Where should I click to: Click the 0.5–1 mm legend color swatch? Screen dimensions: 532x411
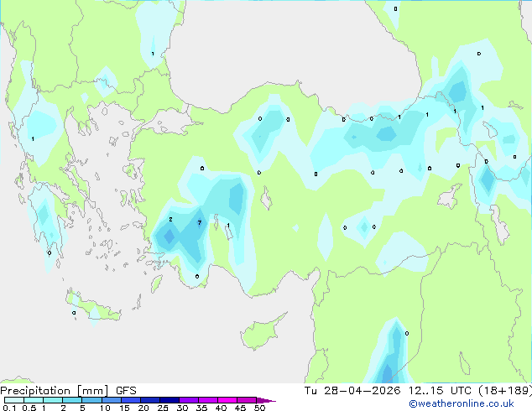tap(34, 400)
